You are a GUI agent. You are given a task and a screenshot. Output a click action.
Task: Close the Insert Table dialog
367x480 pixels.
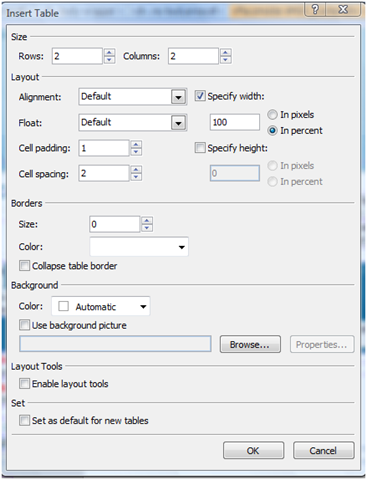343,9
